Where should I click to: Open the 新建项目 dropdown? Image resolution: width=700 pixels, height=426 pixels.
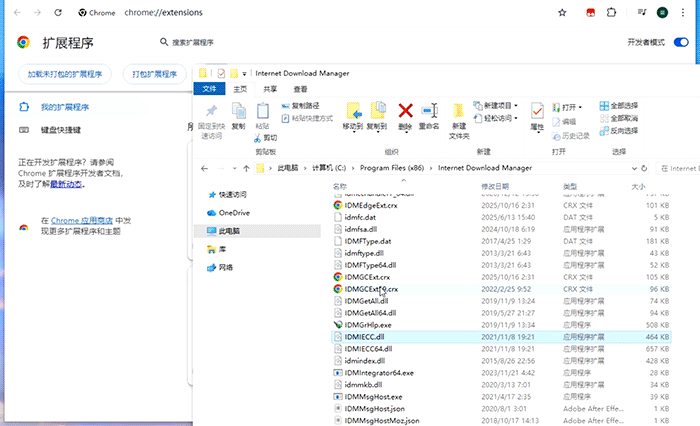tap(498, 105)
